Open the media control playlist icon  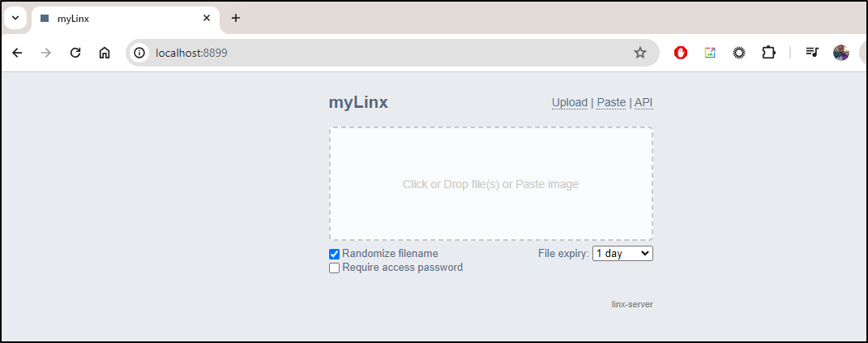(812, 53)
